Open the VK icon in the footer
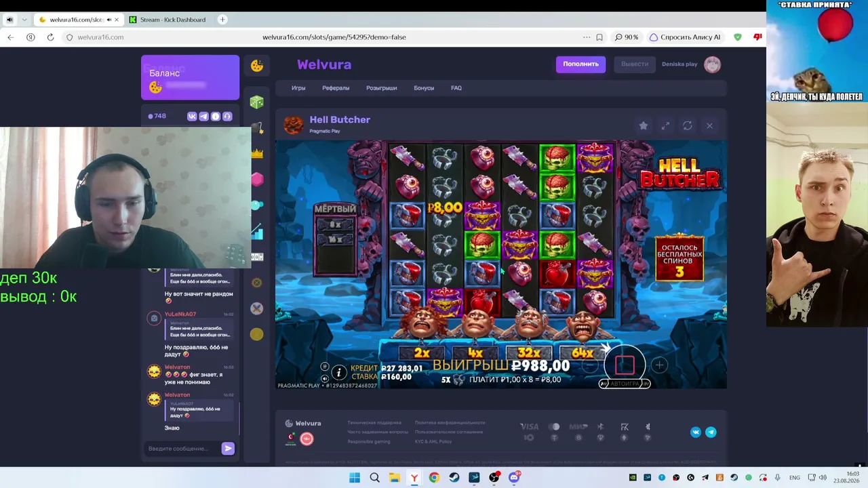Viewport: 868px width, 488px height. [x=696, y=432]
